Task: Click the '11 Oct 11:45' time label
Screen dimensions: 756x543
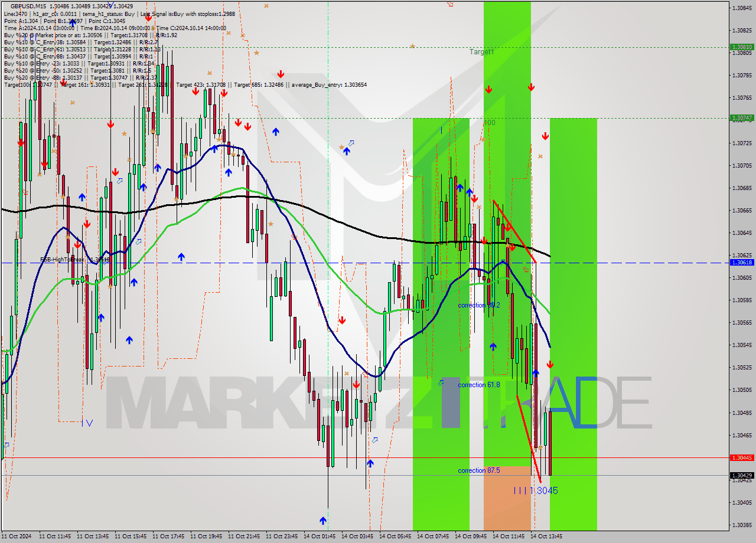Action: (55, 537)
